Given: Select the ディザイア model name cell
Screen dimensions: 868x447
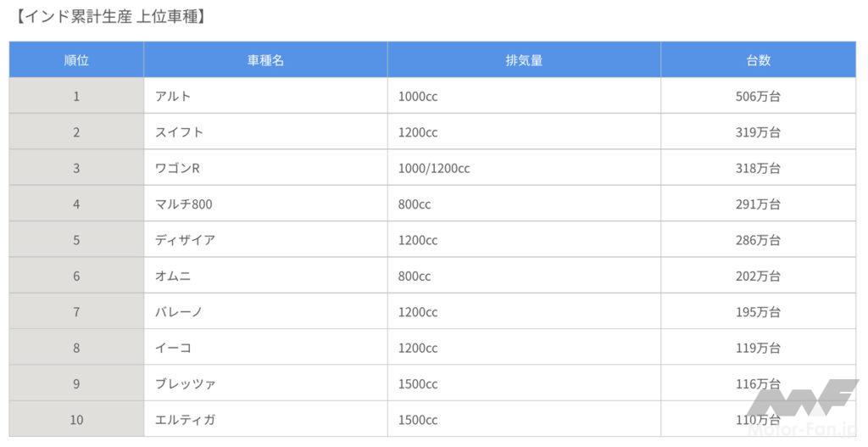Looking at the screenshot, I should pyautogui.click(x=185, y=240).
